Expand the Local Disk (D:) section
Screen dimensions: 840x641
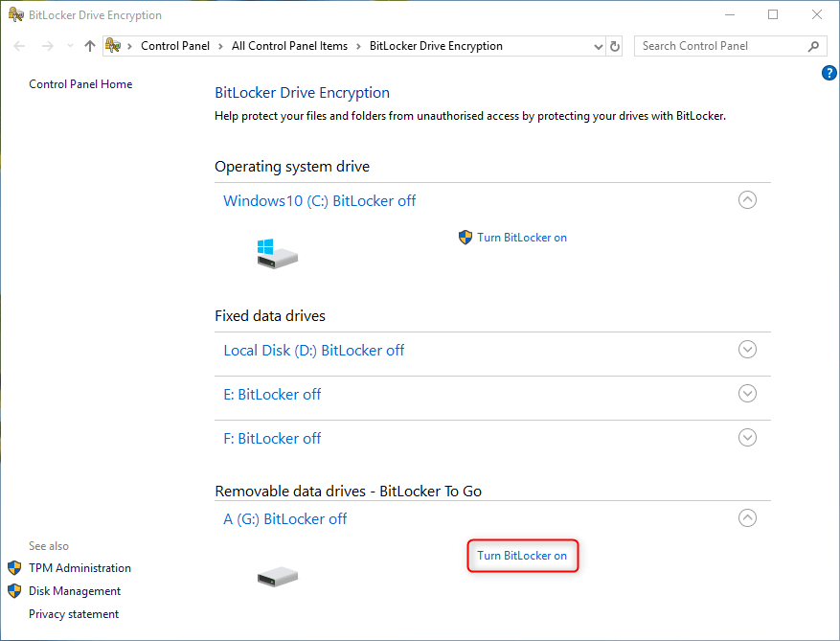(x=748, y=350)
